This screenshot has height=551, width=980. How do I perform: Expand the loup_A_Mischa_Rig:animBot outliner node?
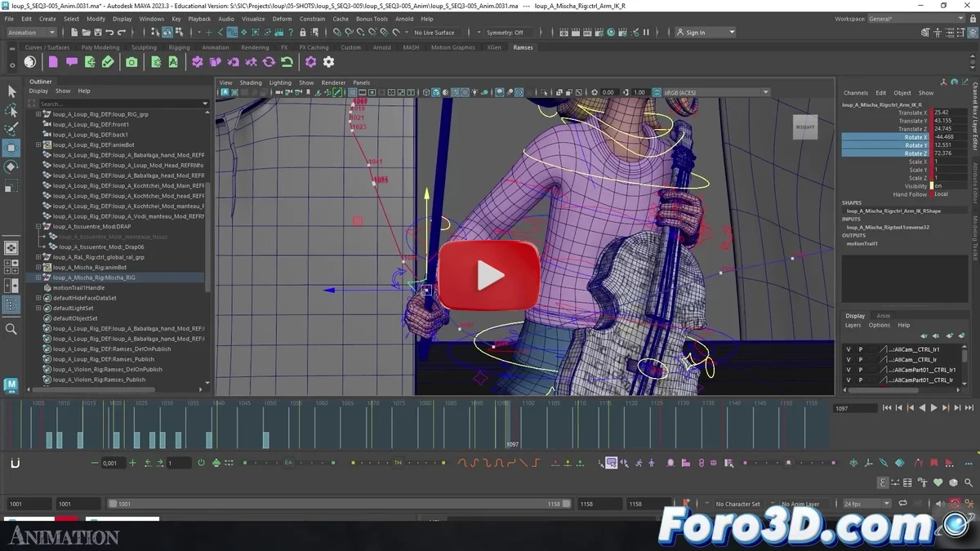tap(38, 267)
